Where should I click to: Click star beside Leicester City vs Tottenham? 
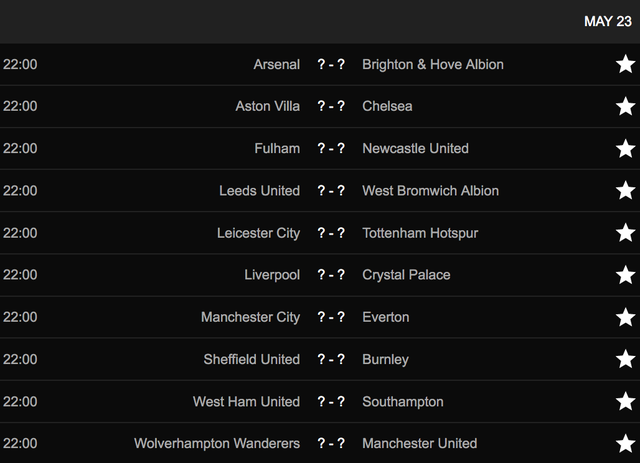point(625,233)
